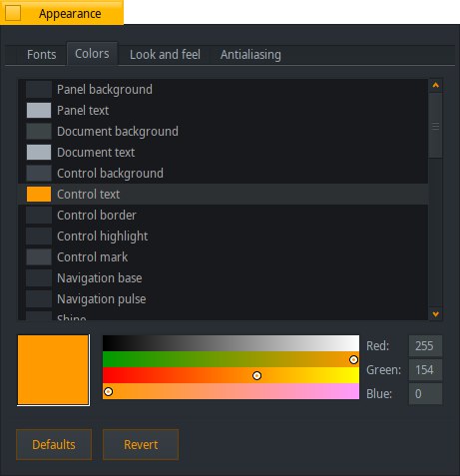Click the grayscale gradient bar
This screenshot has width=460, height=476.
(x=230, y=343)
